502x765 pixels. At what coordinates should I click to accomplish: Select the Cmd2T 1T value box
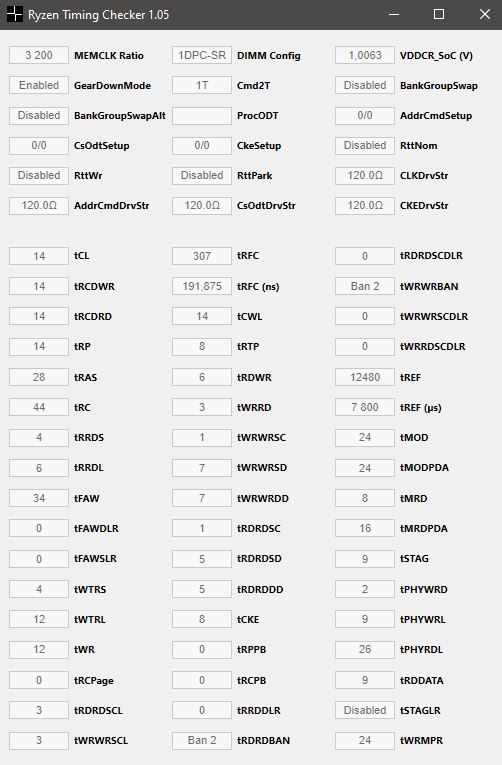point(202,85)
